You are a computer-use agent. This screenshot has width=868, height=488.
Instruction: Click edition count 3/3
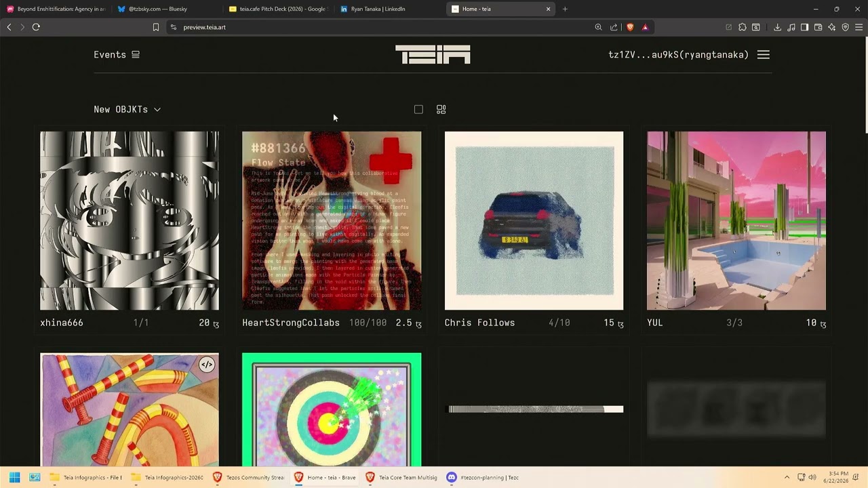coord(734,323)
